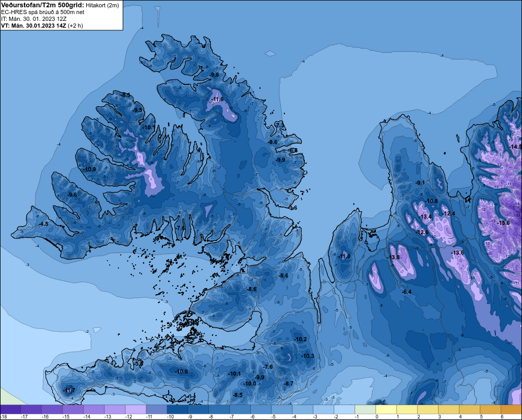Click the -18 label on the colour scale

tap(4, 417)
